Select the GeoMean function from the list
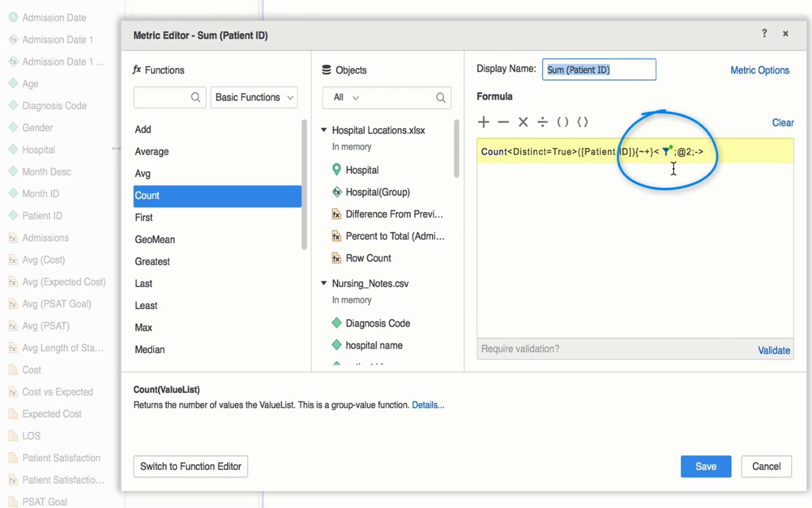The image size is (812, 508). pyautogui.click(x=155, y=239)
